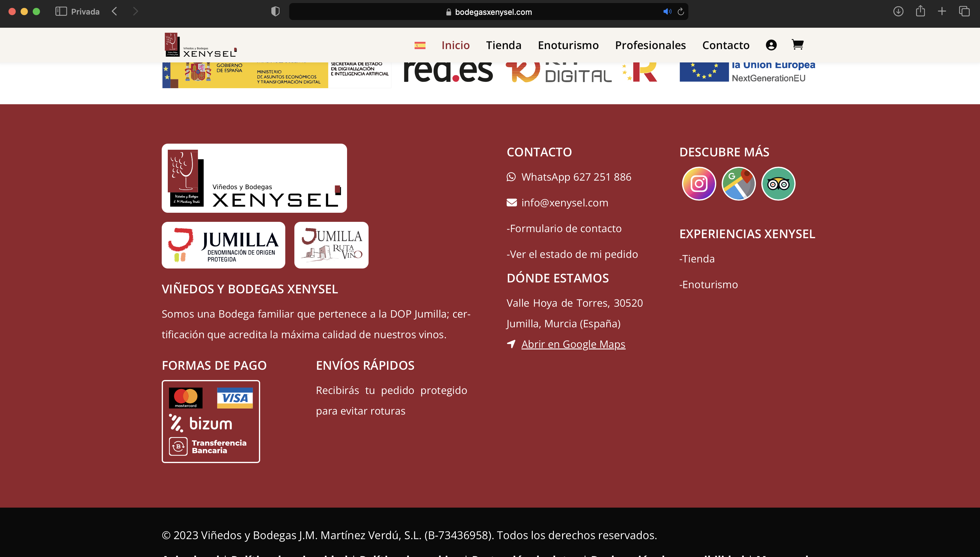Click the envelope icon beside email
Viewport: 980px width, 557px height.
512,202
